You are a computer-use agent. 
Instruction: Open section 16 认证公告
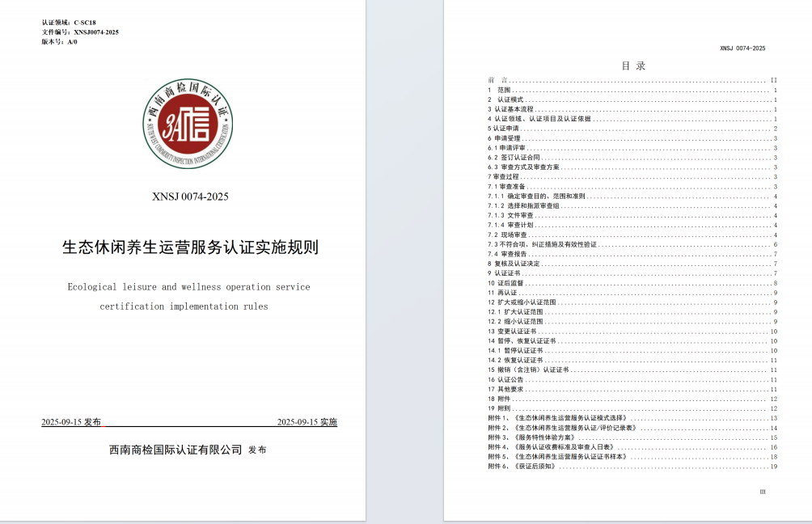[505, 379]
